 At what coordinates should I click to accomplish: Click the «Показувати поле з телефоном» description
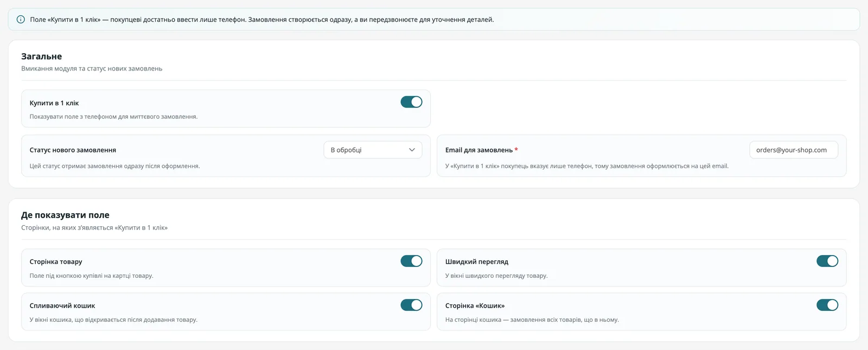(113, 117)
